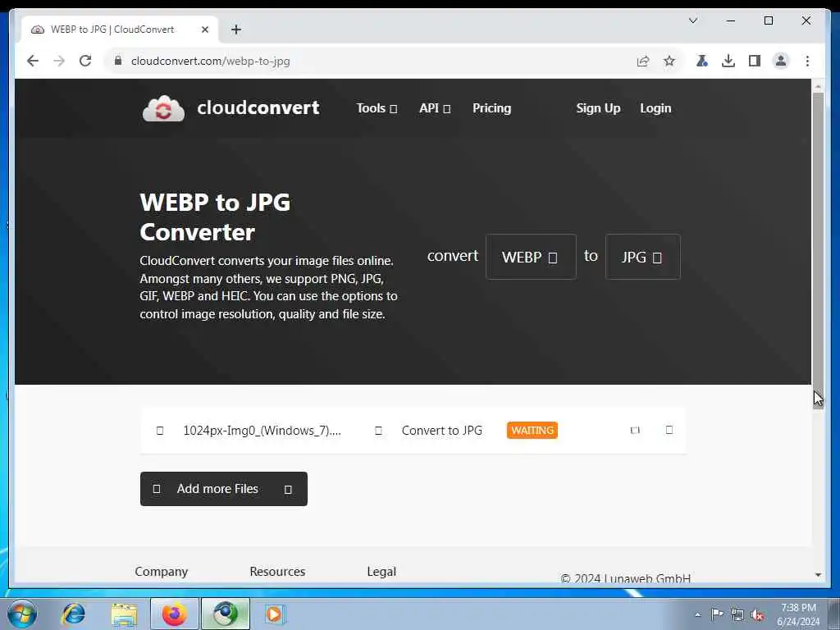Expand the API menu
Image resolution: width=840 pixels, height=630 pixels.
(435, 108)
